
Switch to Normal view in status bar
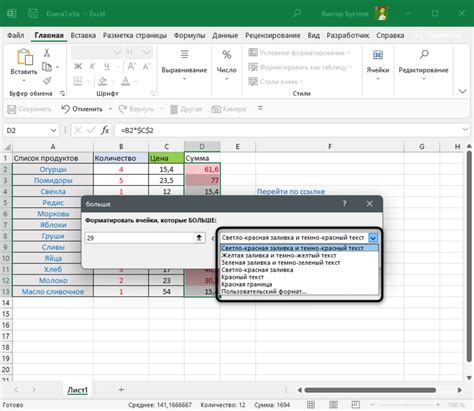coord(311,405)
